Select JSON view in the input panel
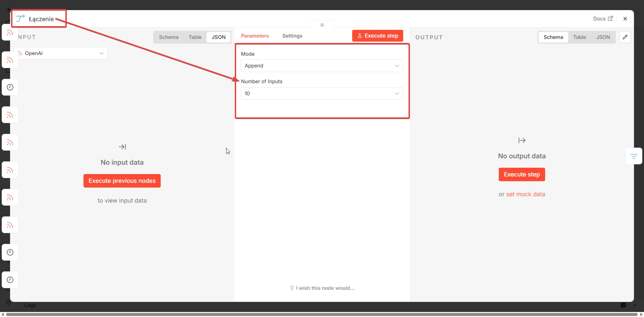The width and height of the screenshot is (644, 317). point(219,37)
